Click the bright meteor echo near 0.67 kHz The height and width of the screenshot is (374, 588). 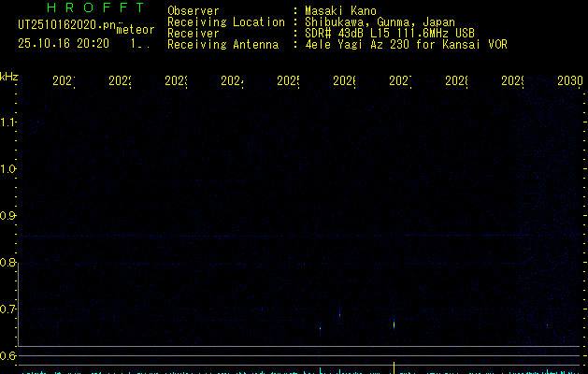pyautogui.click(x=394, y=324)
